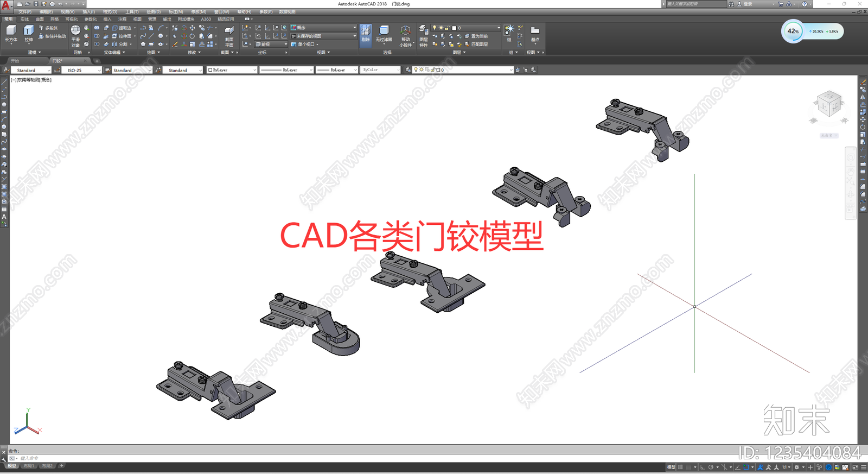Viewport: 868px width, 474px height.
Task: Toggle ortho mode in status bar
Action: point(703,467)
